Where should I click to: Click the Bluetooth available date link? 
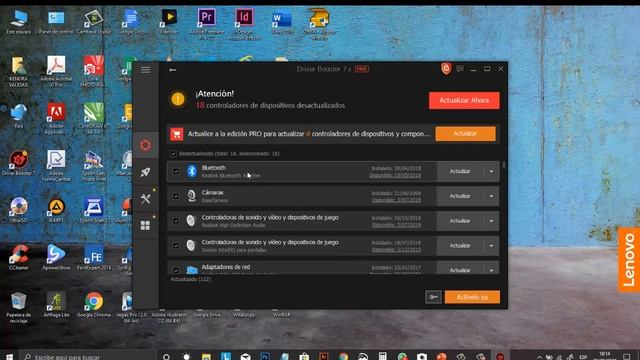pos(395,176)
